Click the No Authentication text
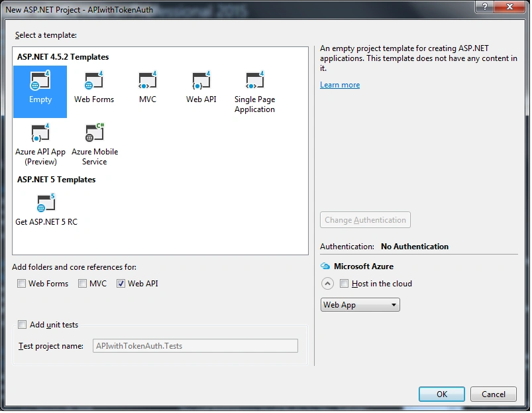Screen dimensions: 532x413 tap(415, 247)
